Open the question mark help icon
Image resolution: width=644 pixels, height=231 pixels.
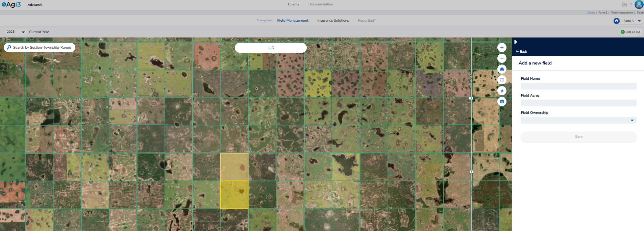click(x=630, y=4)
